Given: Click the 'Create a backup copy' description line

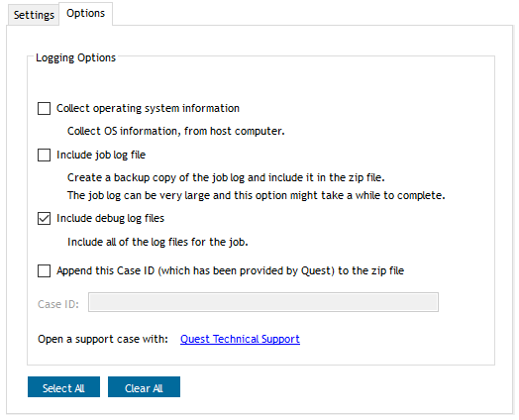Looking at the screenshot, I should [x=226, y=177].
